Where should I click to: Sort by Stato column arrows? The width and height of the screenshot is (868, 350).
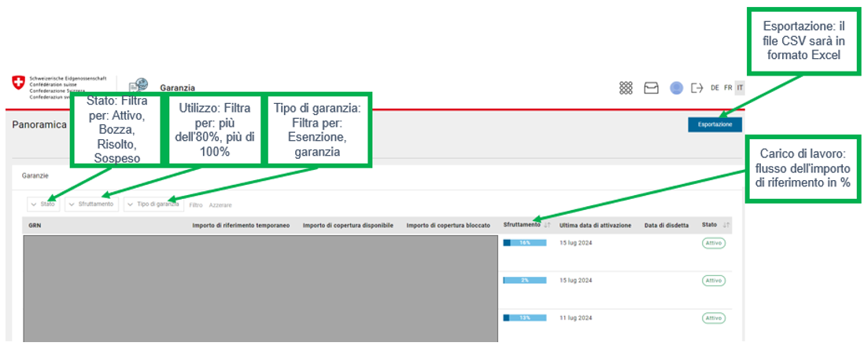(x=726, y=225)
